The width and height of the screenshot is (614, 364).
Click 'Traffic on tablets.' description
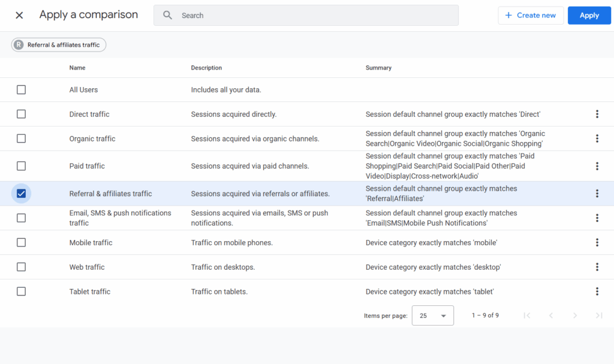(219, 291)
